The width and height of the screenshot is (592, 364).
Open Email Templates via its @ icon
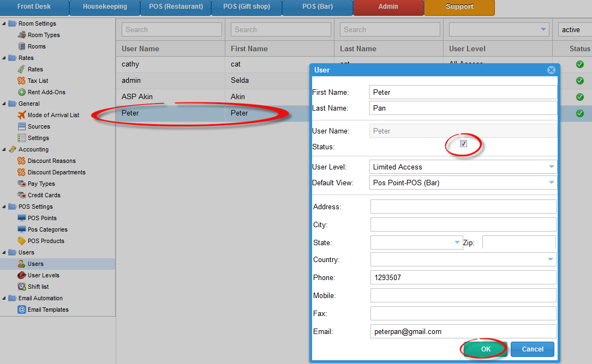pyautogui.click(x=22, y=310)
